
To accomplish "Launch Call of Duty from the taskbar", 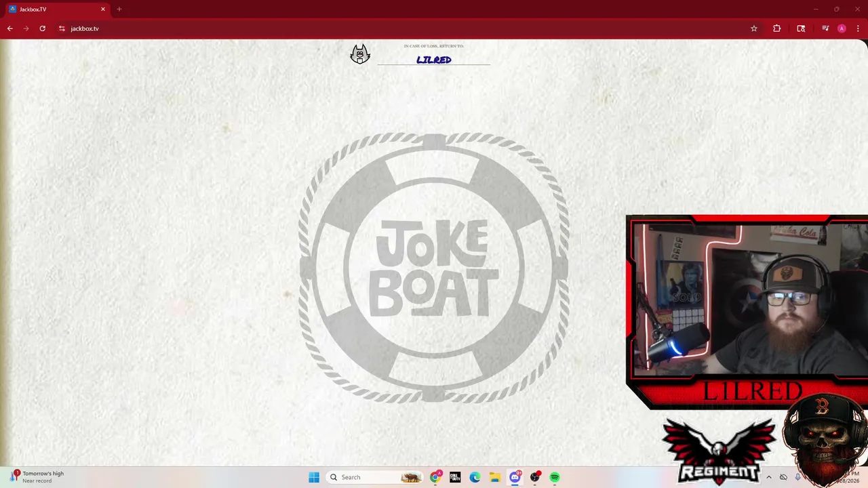I will click(x=455, y=477).
